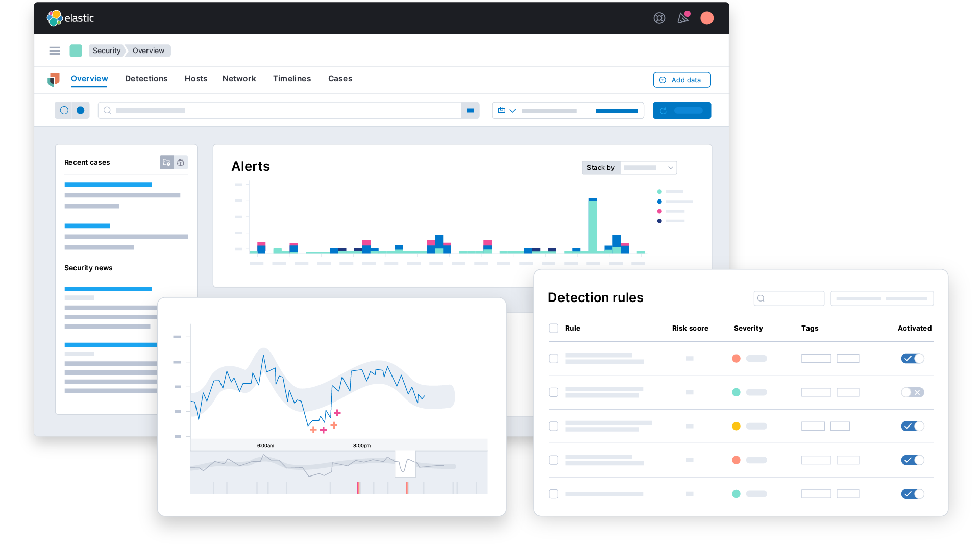The width and height of the screenshot is (980, 551).
Task: Toggle the disabled switch for second detection rule
Action: click(x=913, y=392)
